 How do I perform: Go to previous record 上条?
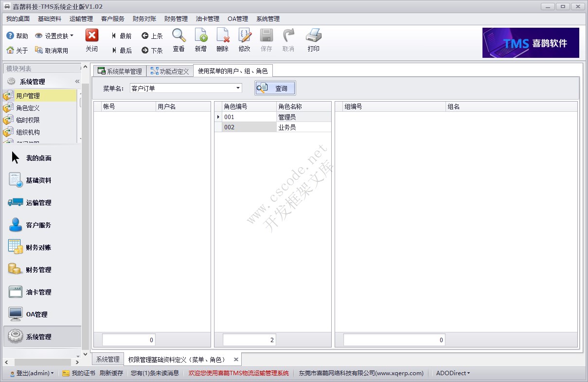[x=152, y=36]
